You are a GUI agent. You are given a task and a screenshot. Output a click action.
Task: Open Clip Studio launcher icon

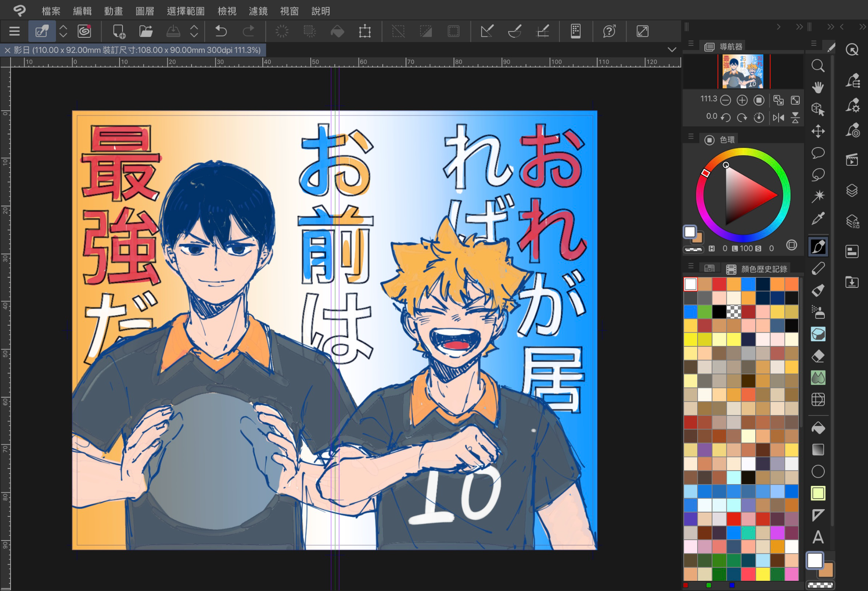[84, 31]
